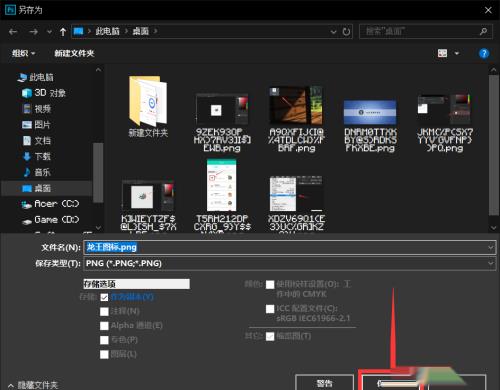500x390 pixels.
Task: Go back with the back arrow
Action: [x=13, y=32]
